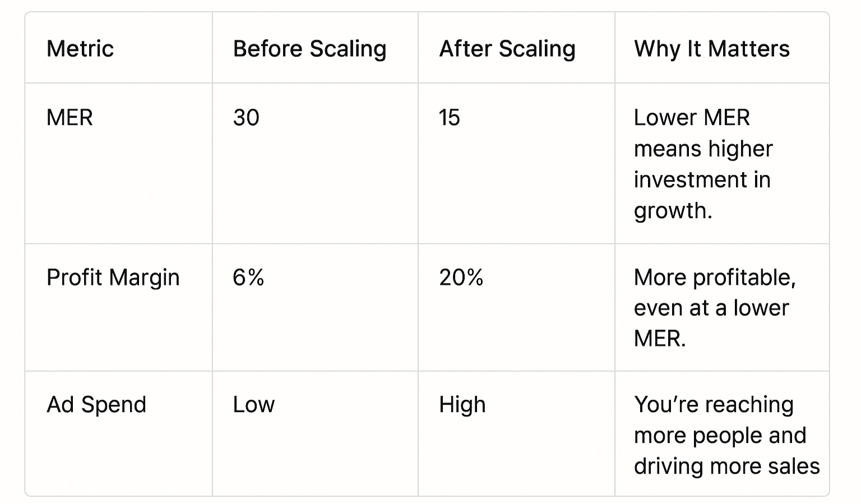Viewport: 861px width, 504px height.
Task: Select the Low ad spend cell
Action: point(253,405)
